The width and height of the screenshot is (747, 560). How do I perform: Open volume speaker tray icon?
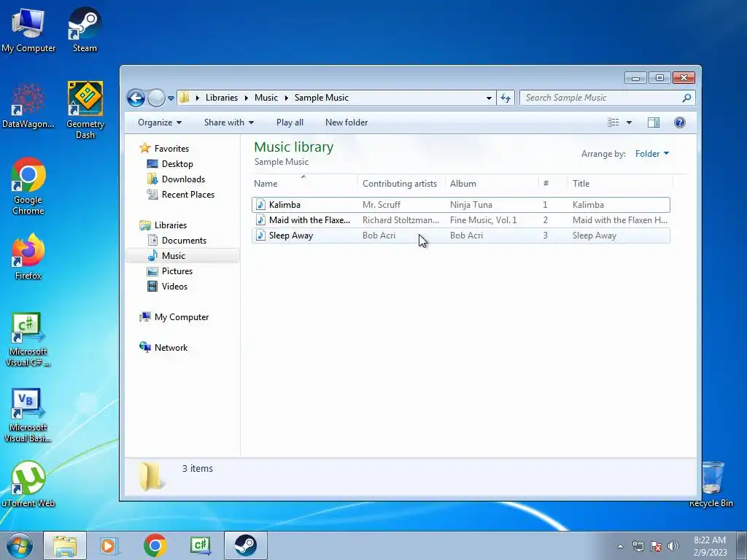pyautogui.click(x=673, y=546)
